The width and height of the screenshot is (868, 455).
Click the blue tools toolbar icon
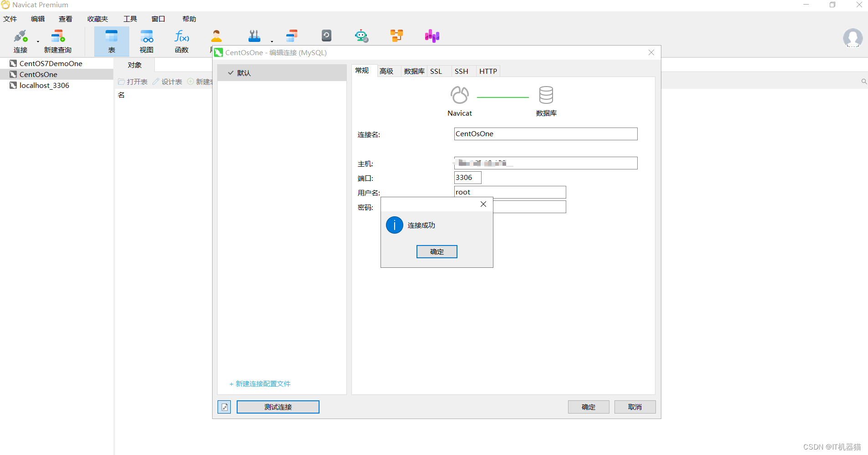(254, 36)
